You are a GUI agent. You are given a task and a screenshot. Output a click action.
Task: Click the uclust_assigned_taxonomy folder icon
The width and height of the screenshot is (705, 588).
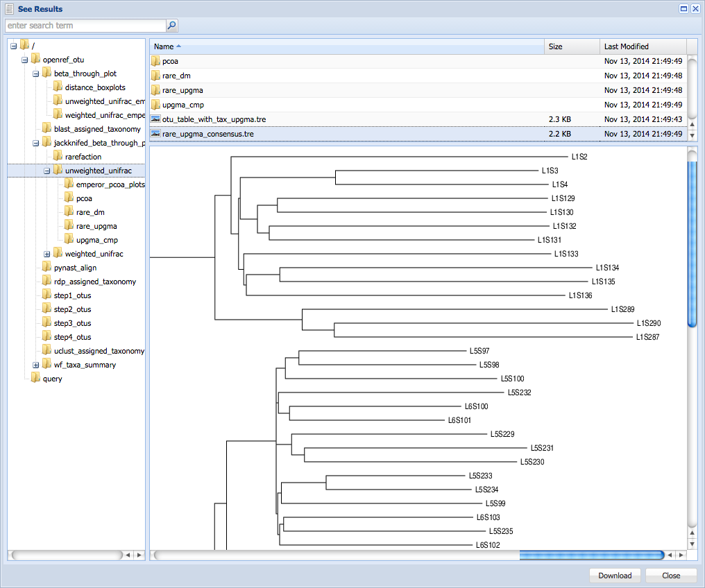[46, 350]
